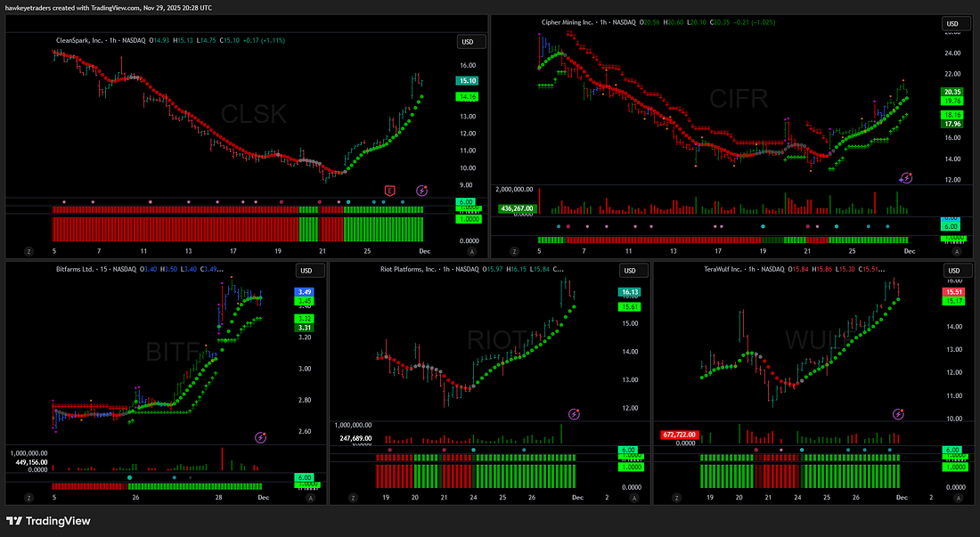Click the 449,156.00 volume value on BITF
Viewport: 980px width, 537px height.
(x=30, y=463)
